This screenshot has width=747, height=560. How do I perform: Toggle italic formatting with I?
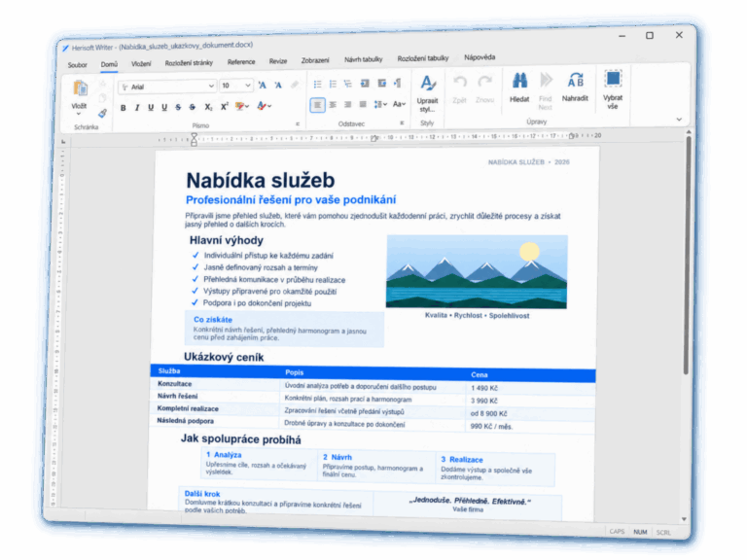point(137,108)
